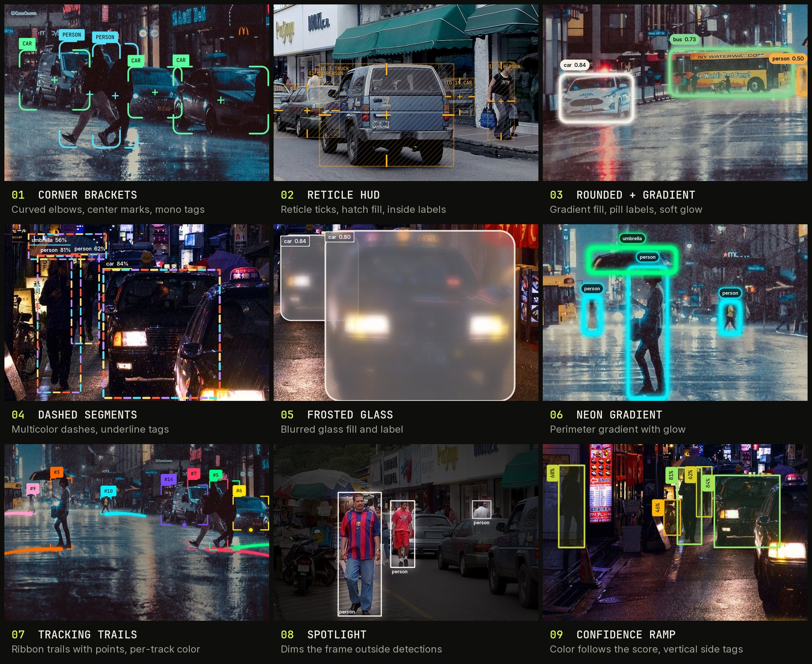The width and height of the screenshot is (812, 664).
Task: Click the '08 SPOTLIGHT' title
Action: [x=323, y=634]
